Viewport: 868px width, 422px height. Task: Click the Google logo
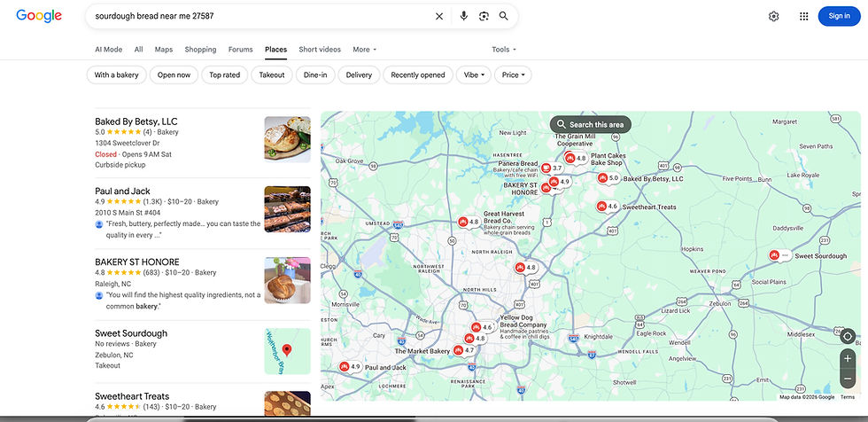39,16
